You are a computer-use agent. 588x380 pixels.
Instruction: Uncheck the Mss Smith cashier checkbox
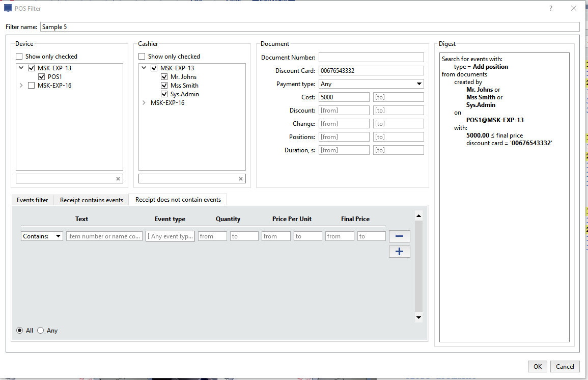[x=164, y=86]
